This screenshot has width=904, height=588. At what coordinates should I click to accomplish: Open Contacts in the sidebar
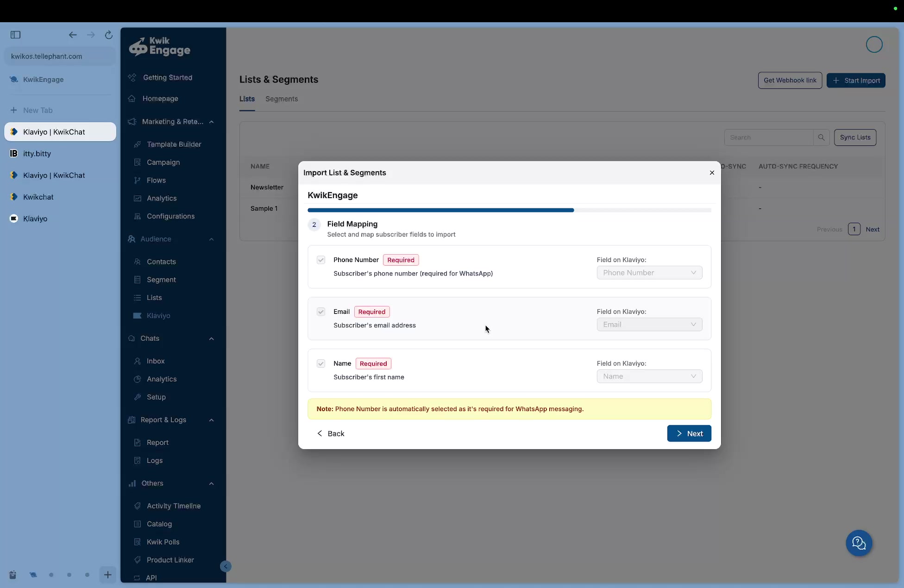tap(161, 262)
